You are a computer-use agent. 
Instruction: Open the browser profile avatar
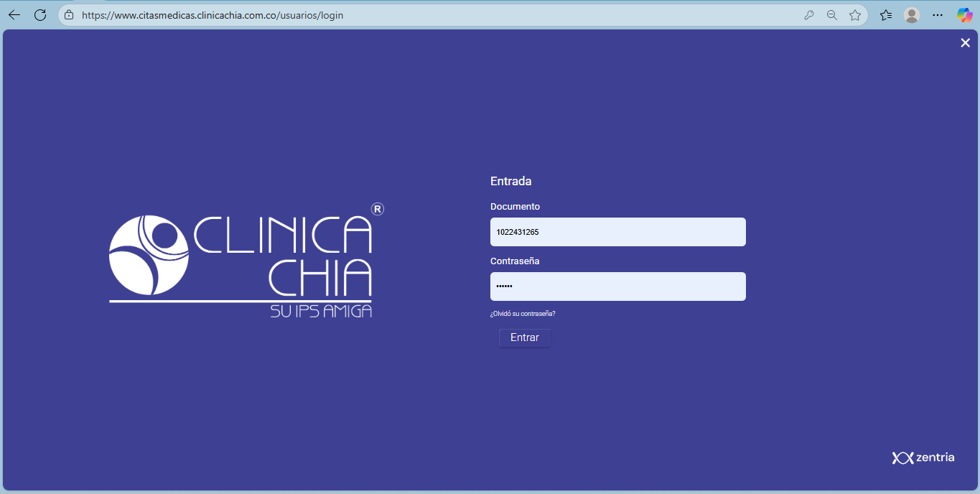[x=912, y=15]
